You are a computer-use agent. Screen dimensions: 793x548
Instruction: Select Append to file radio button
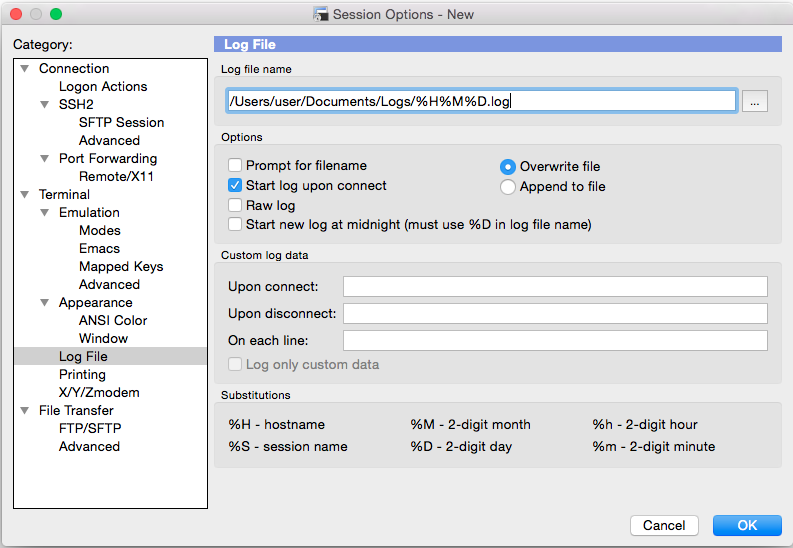click(508, 187)
